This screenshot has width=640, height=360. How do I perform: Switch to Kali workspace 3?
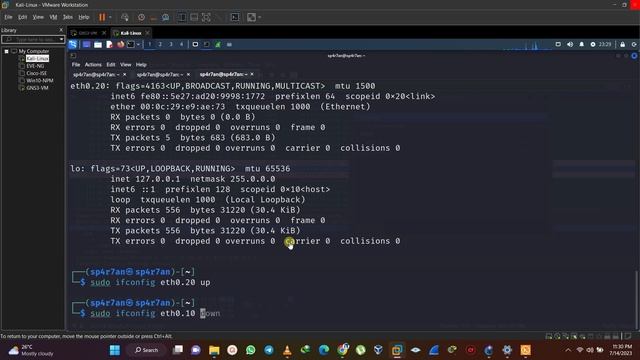pos(171,44)
